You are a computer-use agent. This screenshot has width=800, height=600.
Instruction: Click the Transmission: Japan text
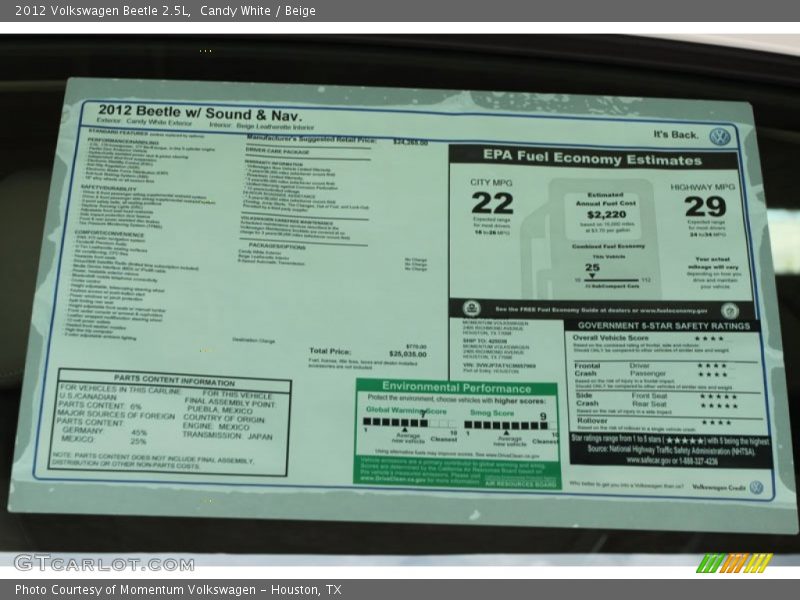pyautogui.click(x=228, y=436)
